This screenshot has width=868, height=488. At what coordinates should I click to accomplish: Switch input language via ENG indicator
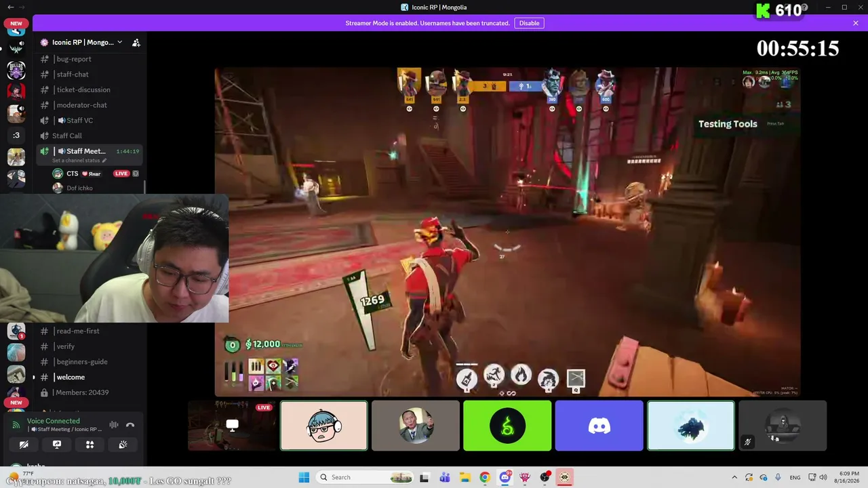[795, 477]
